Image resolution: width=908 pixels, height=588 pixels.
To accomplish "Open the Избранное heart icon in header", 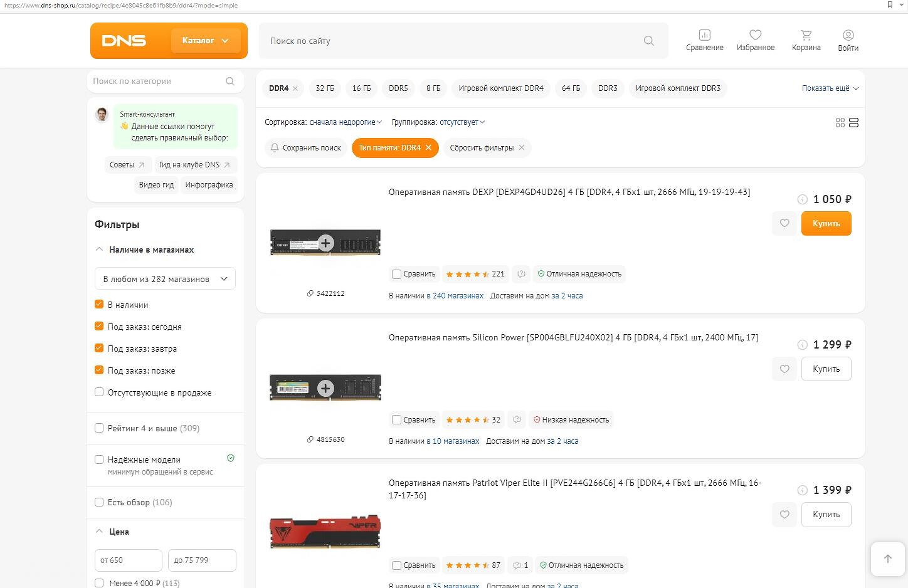I will pyautogui.click(x=756, y=35).
